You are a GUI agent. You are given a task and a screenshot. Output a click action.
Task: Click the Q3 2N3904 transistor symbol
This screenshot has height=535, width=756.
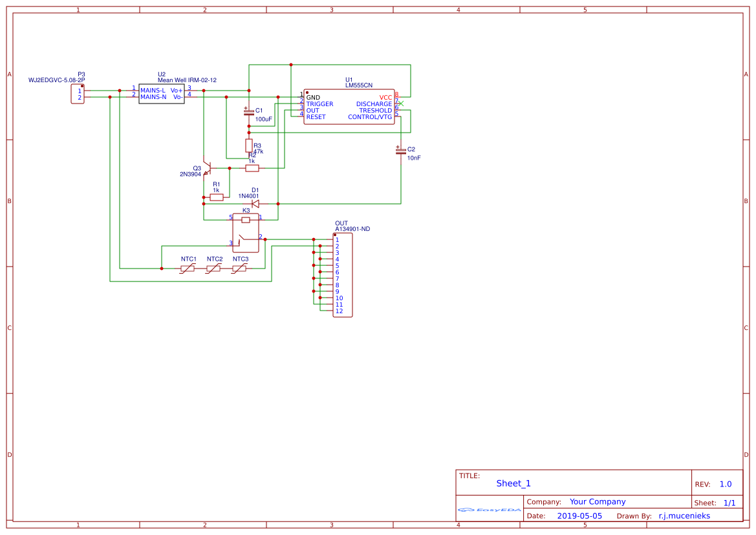pos(206,169)
